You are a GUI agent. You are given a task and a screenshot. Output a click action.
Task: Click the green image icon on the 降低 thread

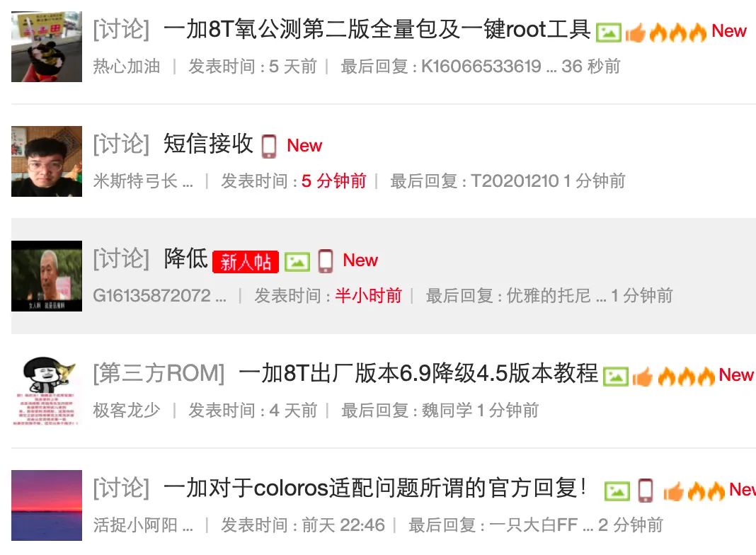pyautogui.click(x=297, y=262)
